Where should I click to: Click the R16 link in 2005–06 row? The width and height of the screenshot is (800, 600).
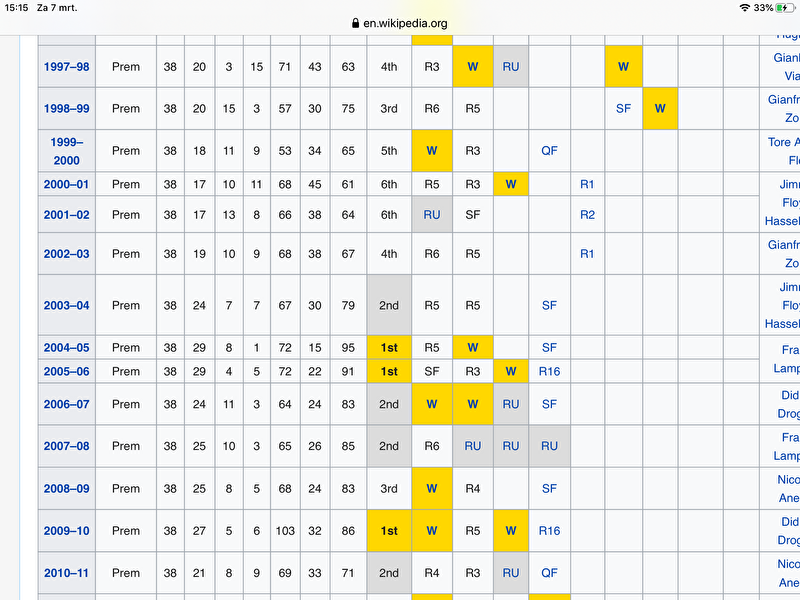tap(549, 371)
